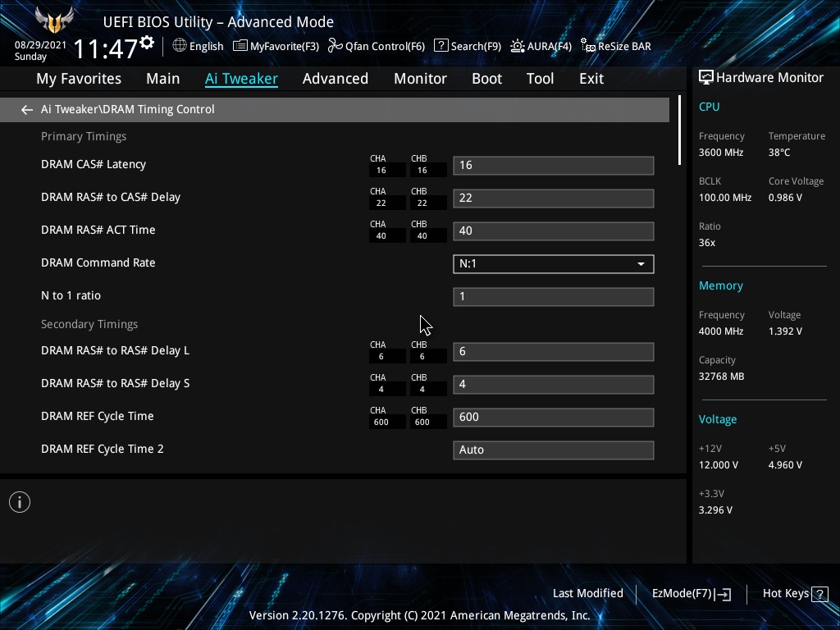Click the +5V reading 4.960 V

tap(785, 465)
